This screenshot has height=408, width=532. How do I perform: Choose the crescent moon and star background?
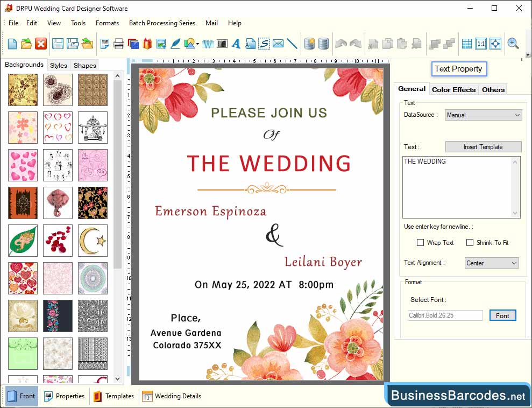click(x=93, y=240)
